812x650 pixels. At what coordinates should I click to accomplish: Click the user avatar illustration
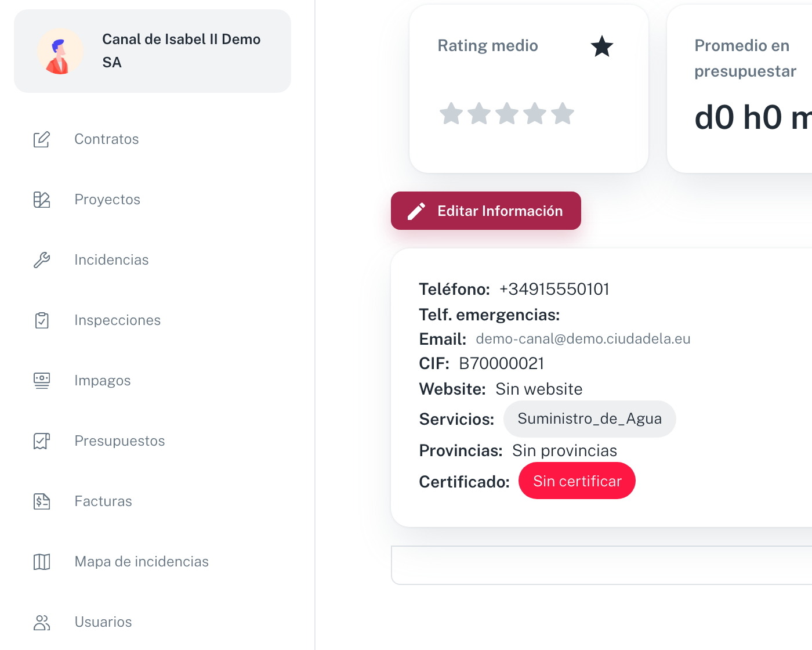(60, 51)
